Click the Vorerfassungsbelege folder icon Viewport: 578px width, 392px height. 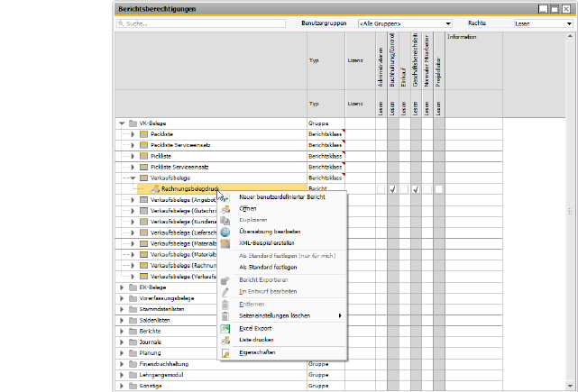tap(133, 298)
